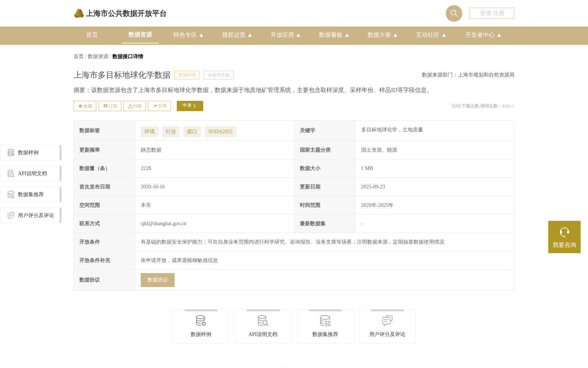The image size is (588, 368).
Task: Open the 授权运营 menu label
Action: [234, 35]
